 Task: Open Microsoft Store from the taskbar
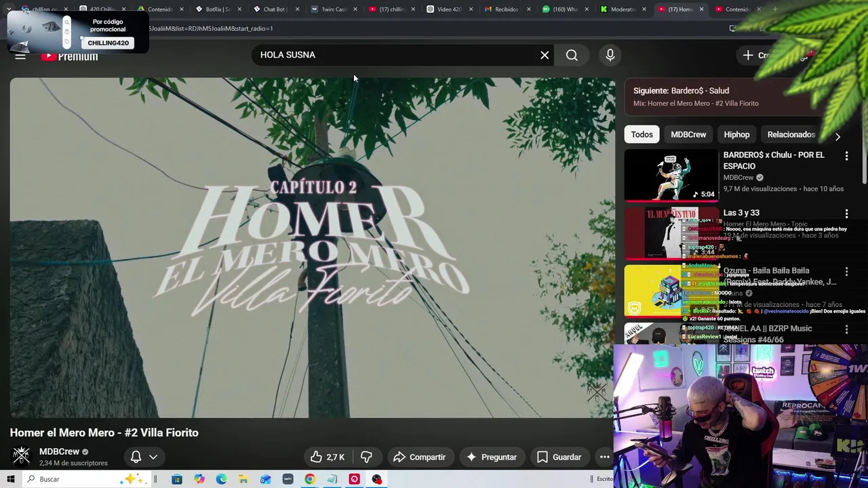[177, 479]
